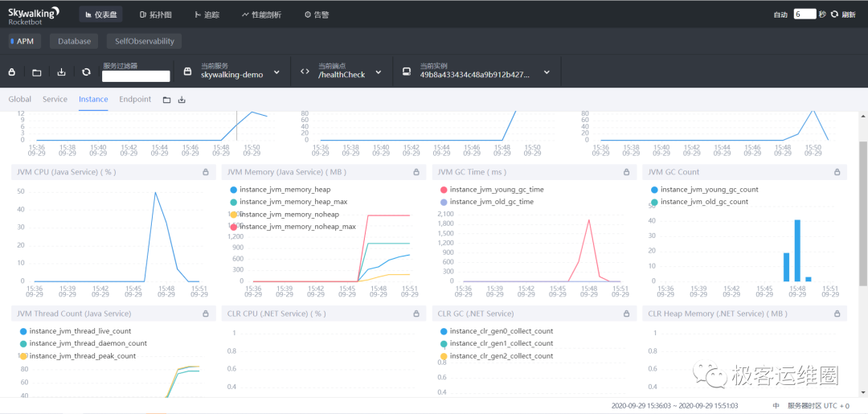Click the folder icon in the toolbar
This screenshot has width=868, height=414.
[36, 72]
